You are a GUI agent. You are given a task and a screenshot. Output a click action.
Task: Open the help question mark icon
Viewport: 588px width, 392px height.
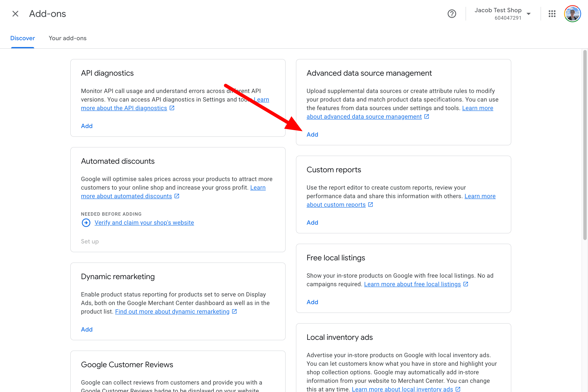[x=451, y=14]
